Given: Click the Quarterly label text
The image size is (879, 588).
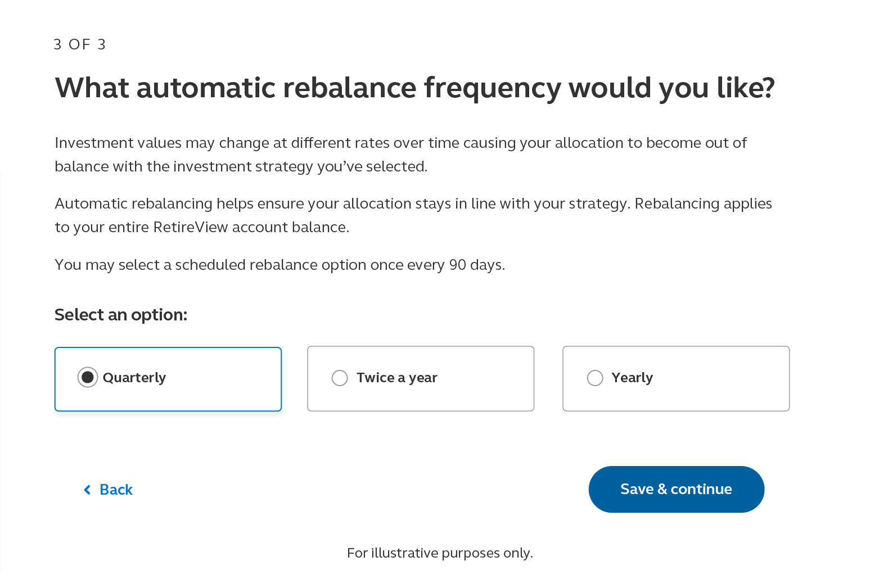Looking at the screenshot, I should 134,377.
